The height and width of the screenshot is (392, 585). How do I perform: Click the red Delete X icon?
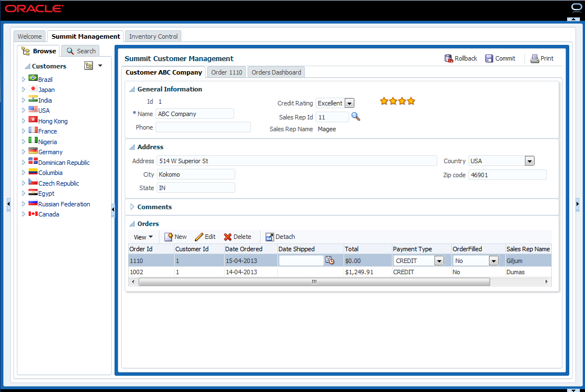click(227, 237)
